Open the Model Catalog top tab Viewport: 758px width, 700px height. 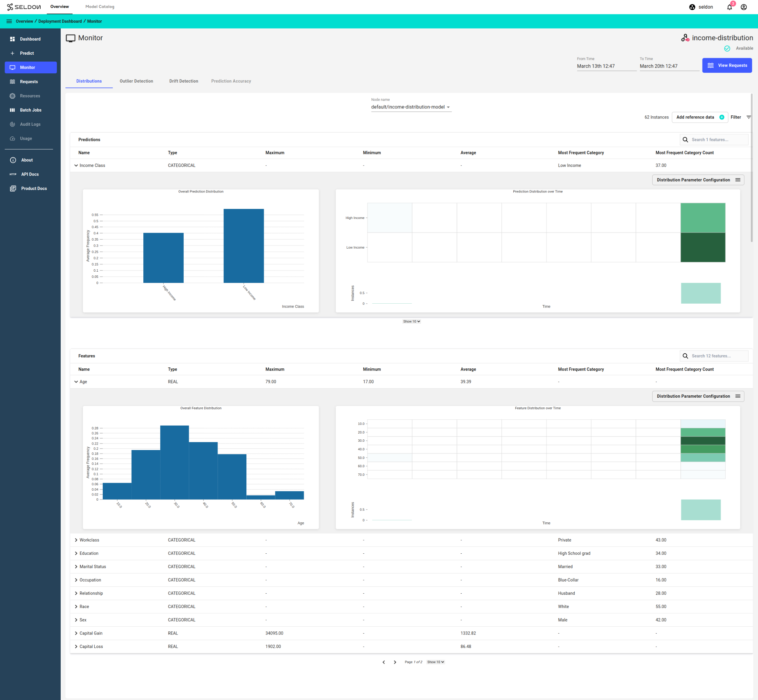(x=100, y=7)
